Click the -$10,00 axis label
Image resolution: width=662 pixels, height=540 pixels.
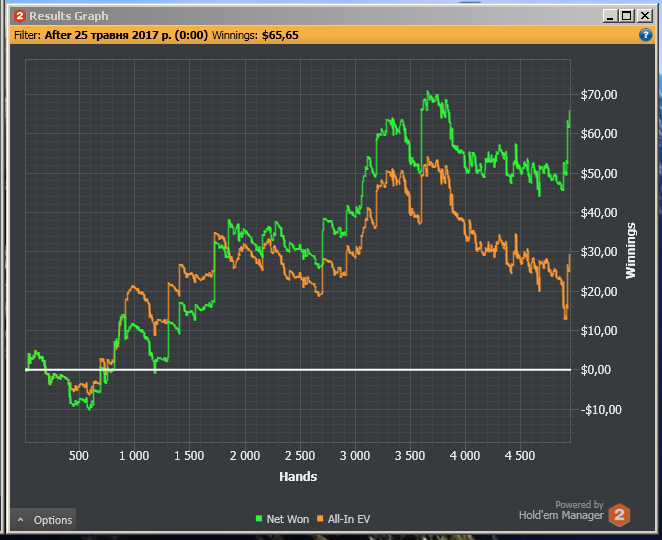tap(601, 410)
